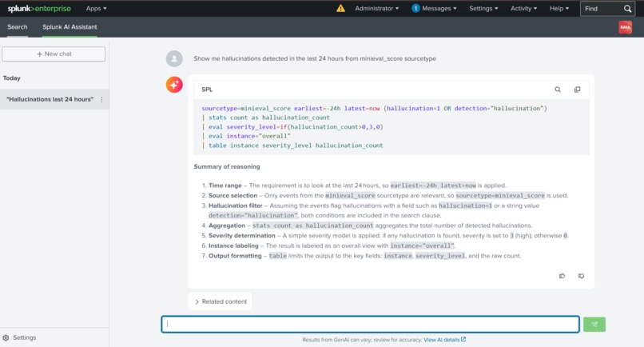Switch to the Search tab
644x347 pixels.
[x=18, y=26]
